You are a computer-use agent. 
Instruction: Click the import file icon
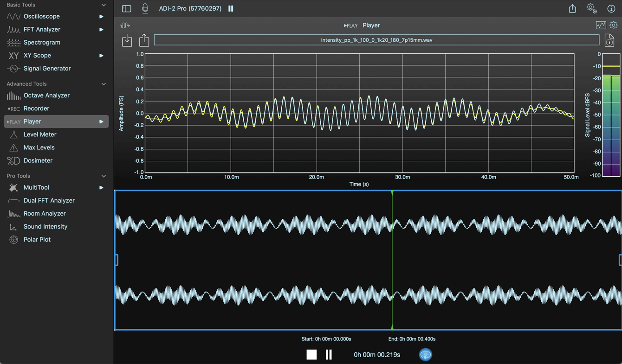point(127,40)
